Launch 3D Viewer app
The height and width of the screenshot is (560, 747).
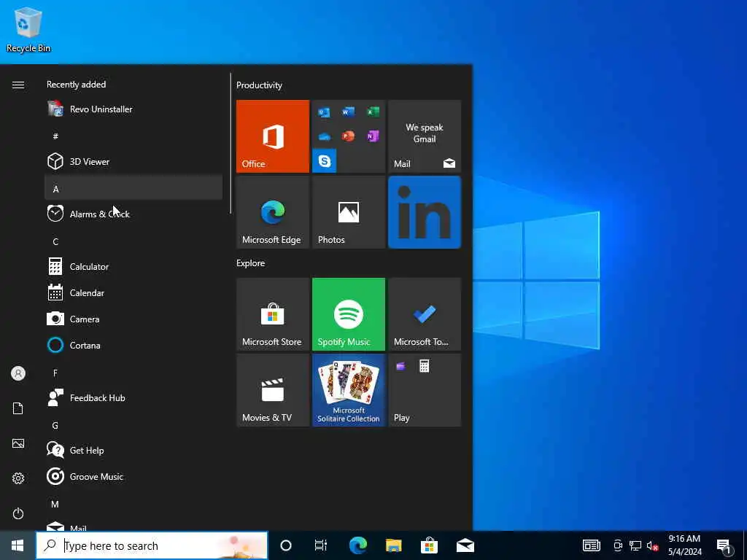[133, 161]
